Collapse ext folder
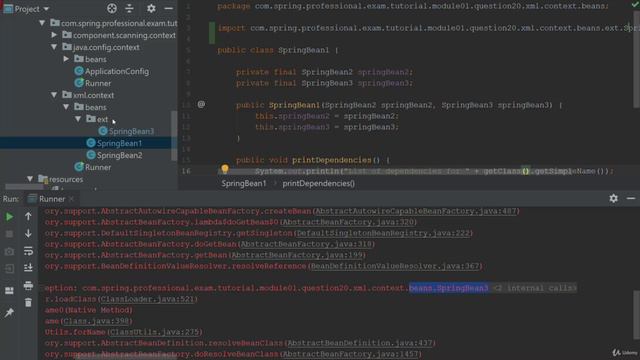 point(78,119)
